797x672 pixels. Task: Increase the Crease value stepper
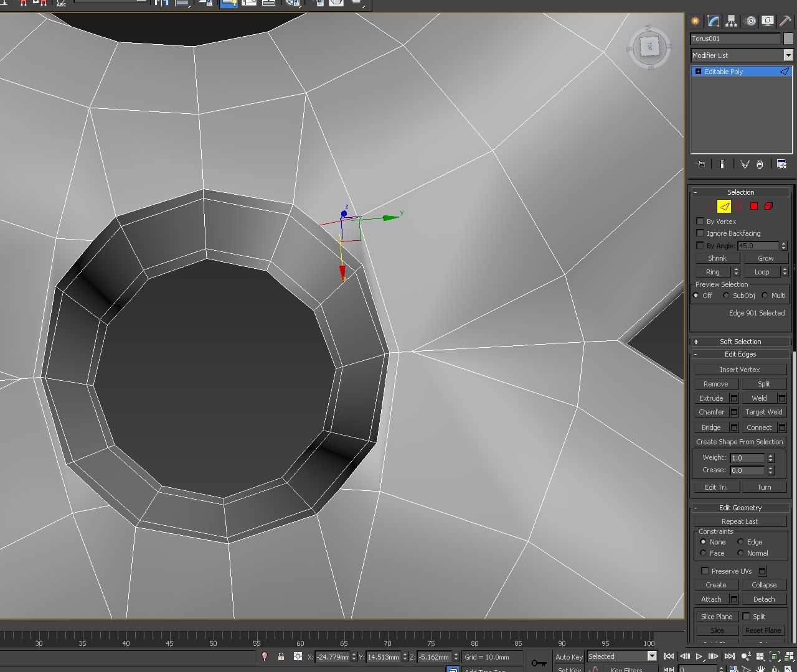pos(770,467)
